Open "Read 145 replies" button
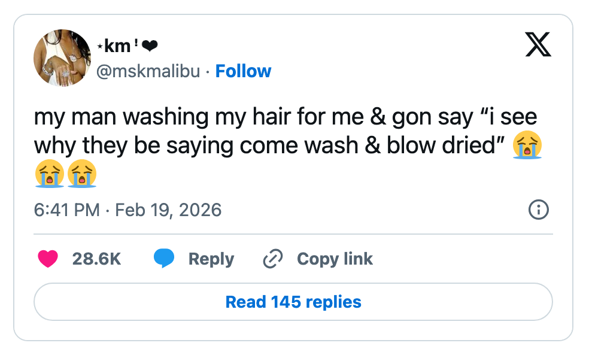589x364 pixels. coord(293,302)
